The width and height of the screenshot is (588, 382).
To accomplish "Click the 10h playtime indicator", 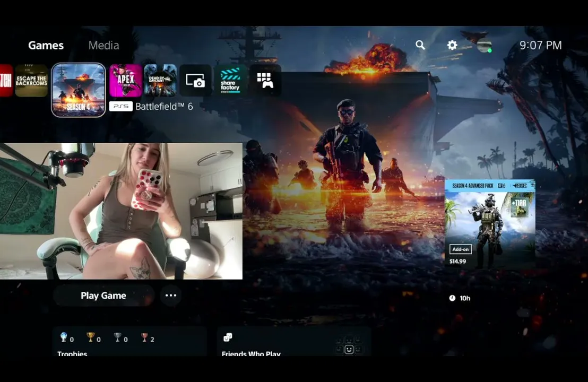I will coord(460,298).
